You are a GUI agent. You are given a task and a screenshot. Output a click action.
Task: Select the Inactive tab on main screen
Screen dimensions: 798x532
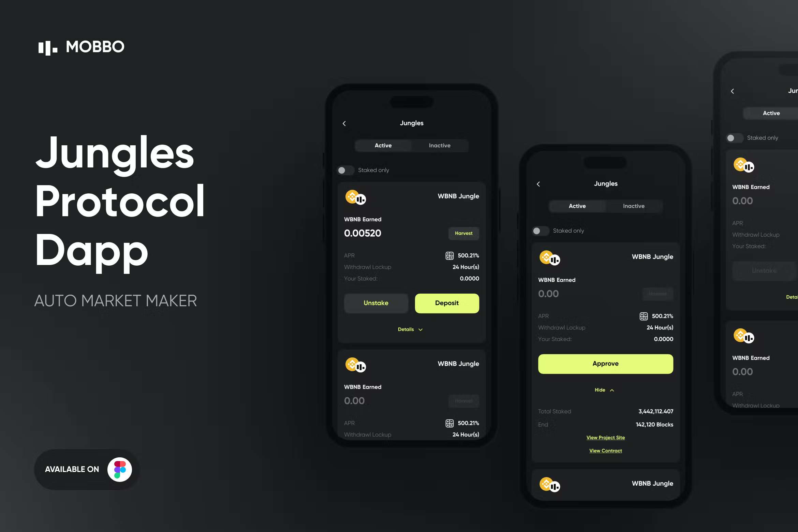click(439, 146)
